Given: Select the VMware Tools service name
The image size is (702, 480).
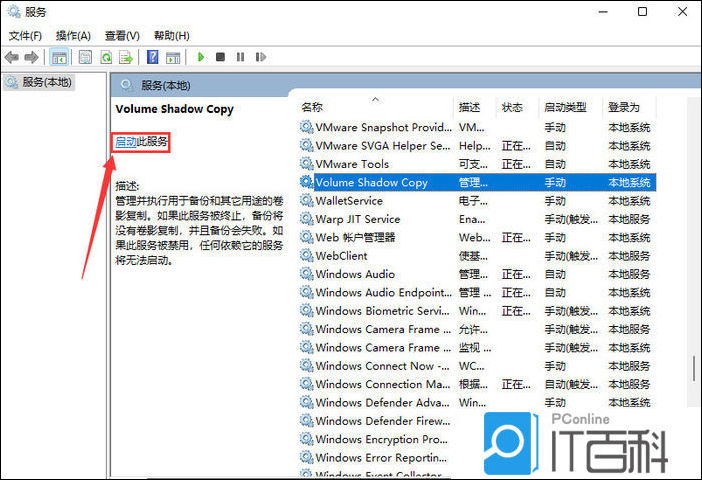Looking at the screenshot, I should pos(352,164).
